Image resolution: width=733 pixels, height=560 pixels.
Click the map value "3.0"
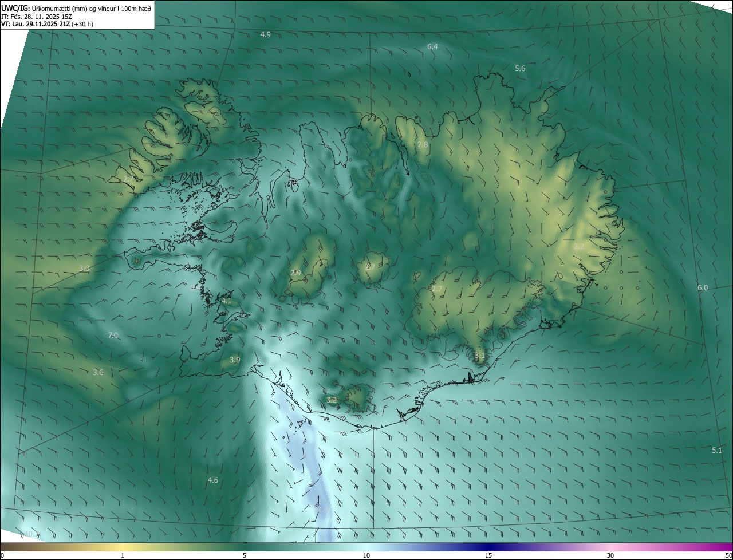(x=84, y=268)
